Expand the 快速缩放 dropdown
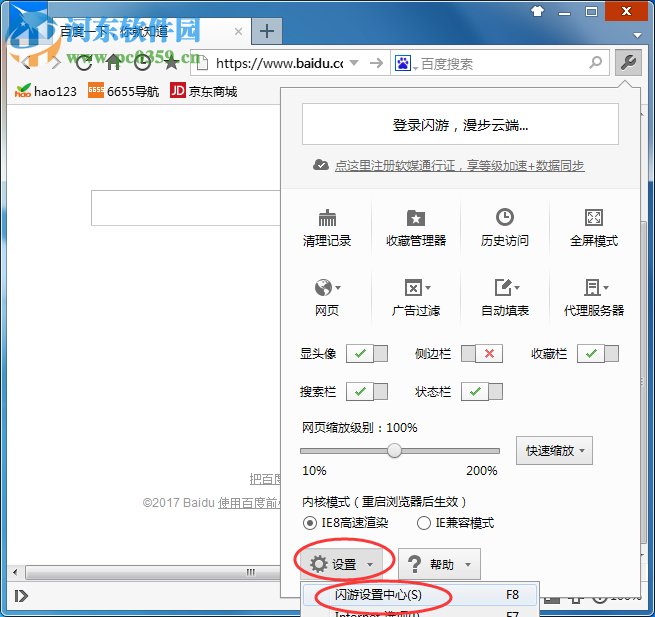655x617 pixels. pos(554,451)
